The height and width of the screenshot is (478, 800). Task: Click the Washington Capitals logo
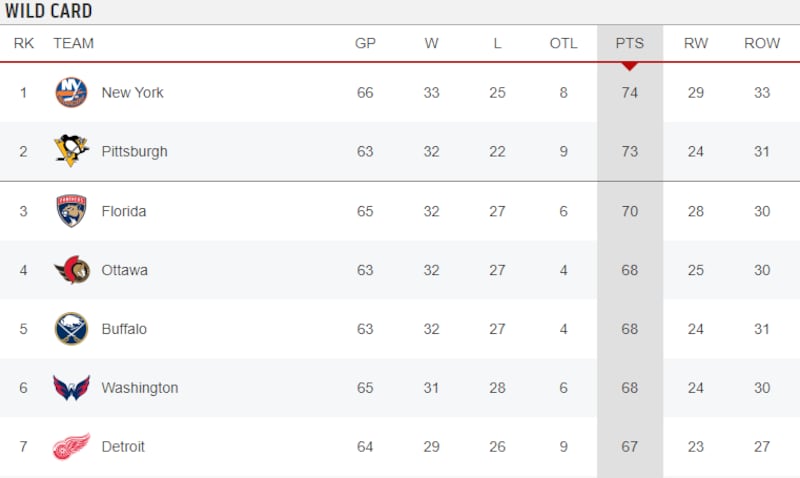[71, 388]
